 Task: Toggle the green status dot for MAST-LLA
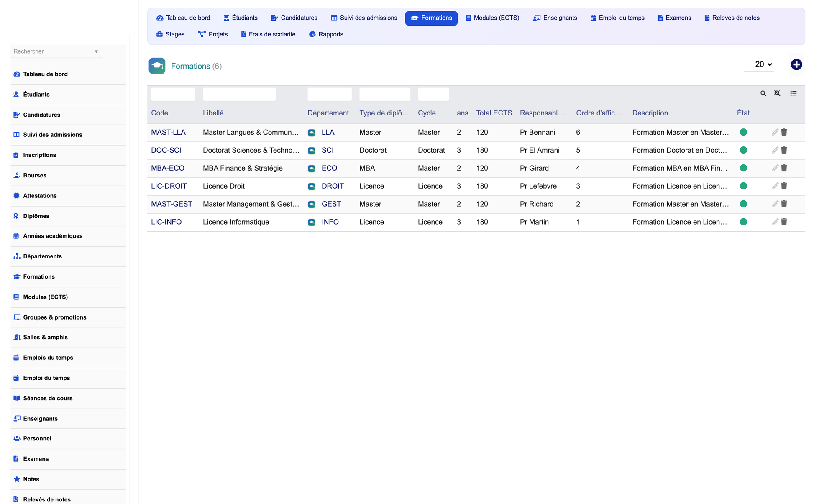[743, 132]
